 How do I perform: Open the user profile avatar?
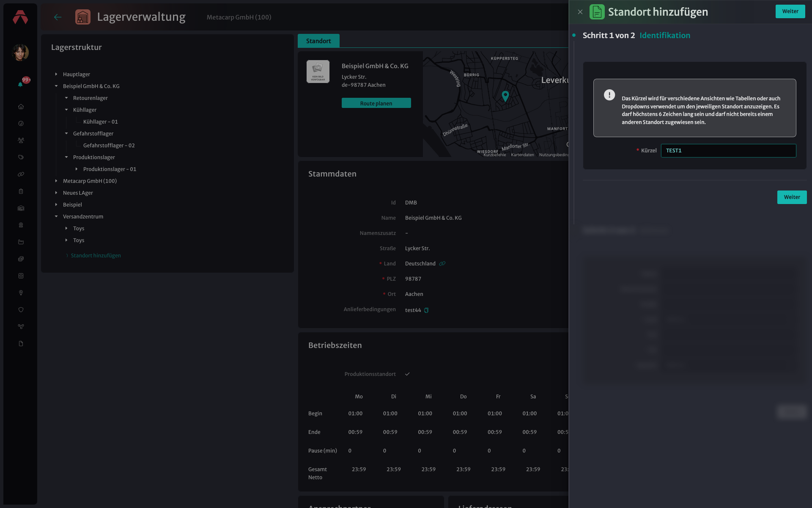tap(20, 52)
